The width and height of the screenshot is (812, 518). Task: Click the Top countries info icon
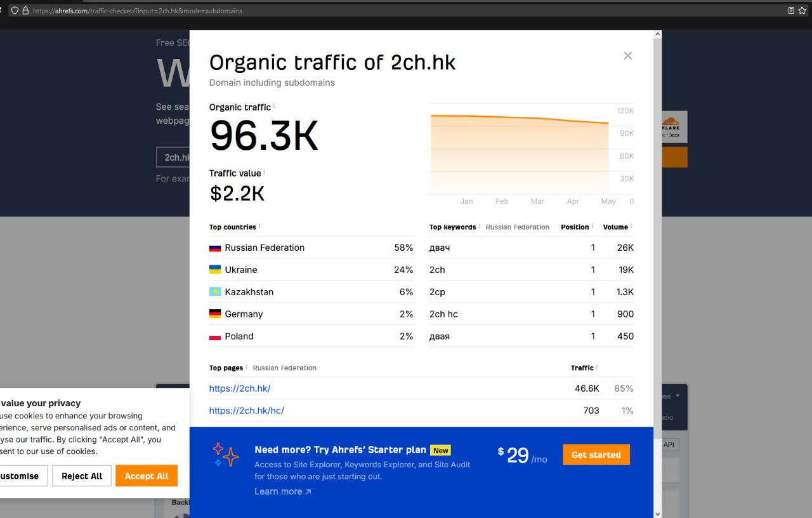[259, 227]
